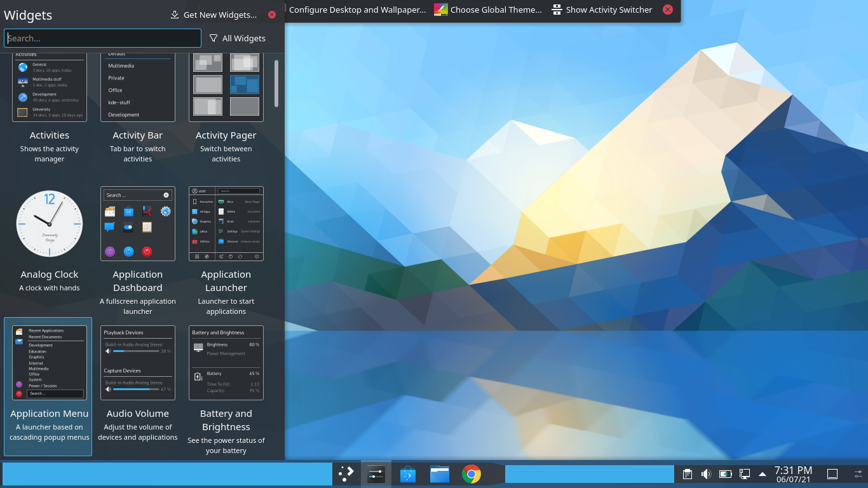The height and width of the screenshot is (488, 868).
Task: Click inside the widget Search field
Action: 102,38
